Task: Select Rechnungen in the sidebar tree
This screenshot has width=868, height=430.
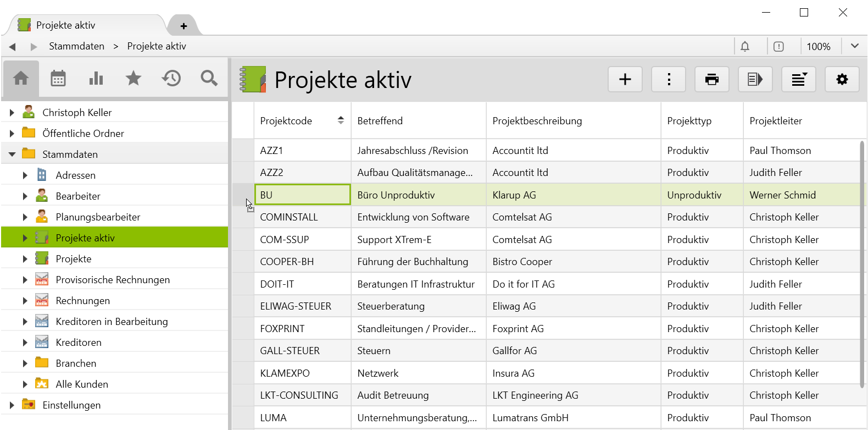Action: (82, 301)
